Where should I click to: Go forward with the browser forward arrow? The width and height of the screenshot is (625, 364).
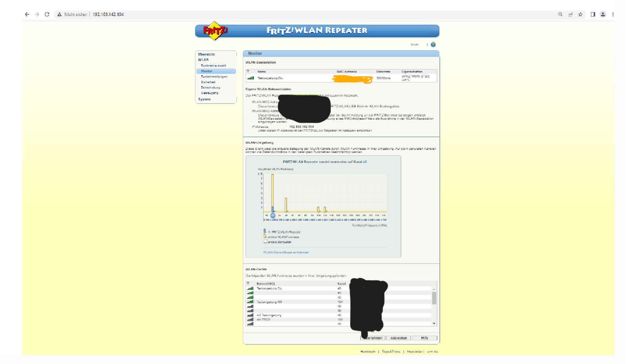tap(37, 15)
